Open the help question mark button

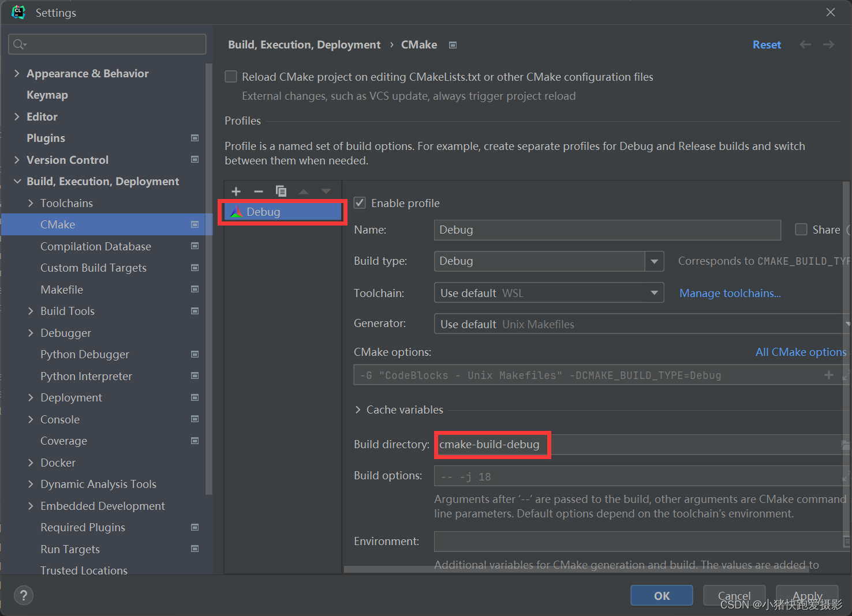point(24,595)
